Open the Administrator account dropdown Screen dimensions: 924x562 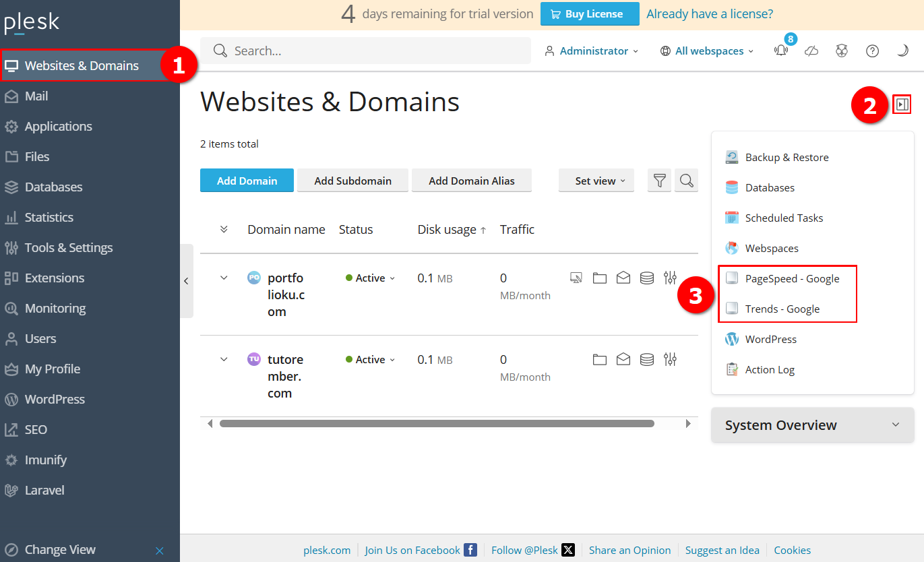[592, 51]
